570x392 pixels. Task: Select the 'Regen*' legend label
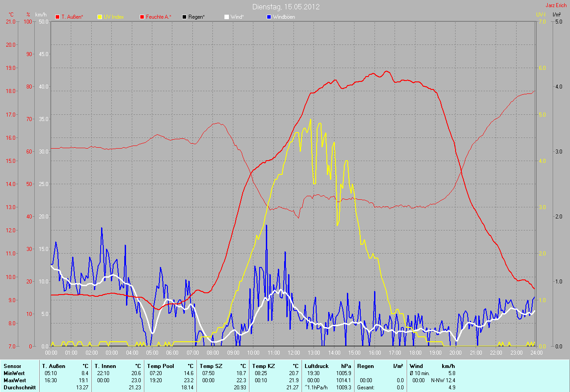click(196, 17)
